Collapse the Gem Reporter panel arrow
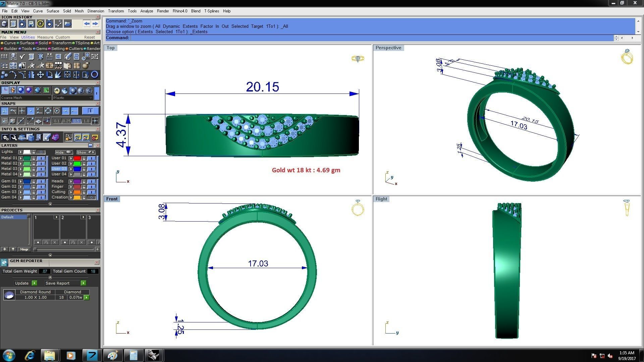This screenshot has width=644, height=362. pos(50,277)
